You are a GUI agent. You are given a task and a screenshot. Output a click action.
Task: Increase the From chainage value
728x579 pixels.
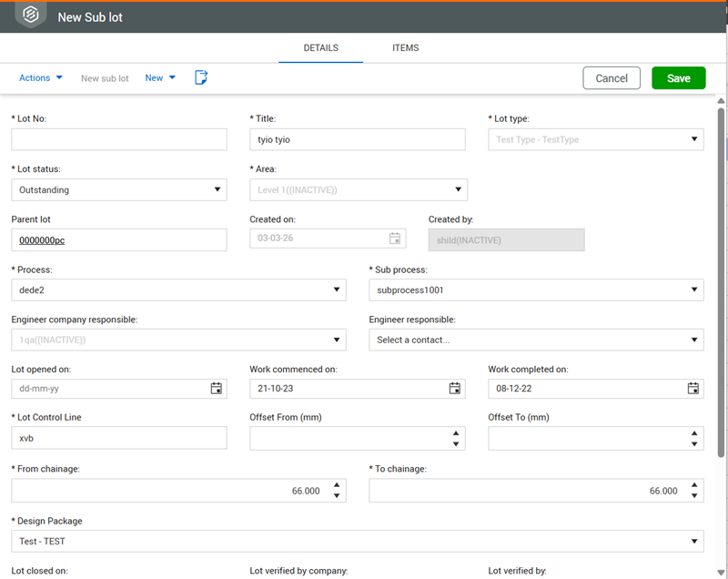coord(337,485)
